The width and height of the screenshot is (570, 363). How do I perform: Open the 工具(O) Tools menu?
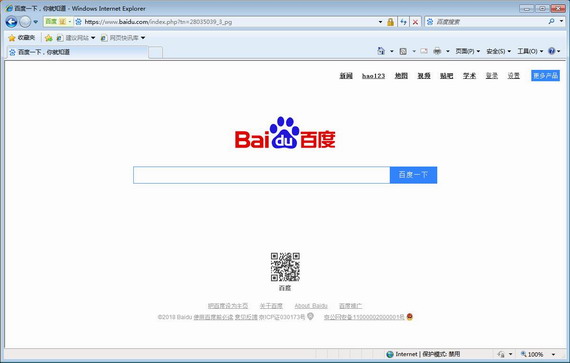[530, 51]
